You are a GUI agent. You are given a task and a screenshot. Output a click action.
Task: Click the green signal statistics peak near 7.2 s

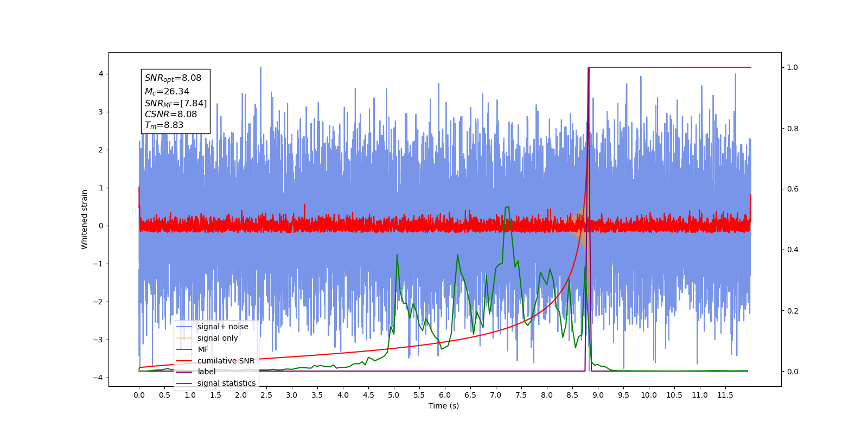507,207
